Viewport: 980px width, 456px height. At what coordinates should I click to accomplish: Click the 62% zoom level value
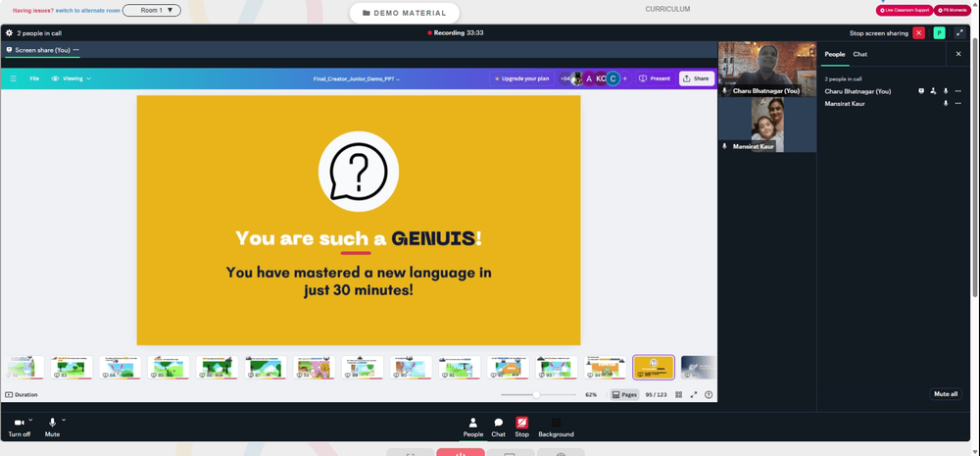pos(591,394)
